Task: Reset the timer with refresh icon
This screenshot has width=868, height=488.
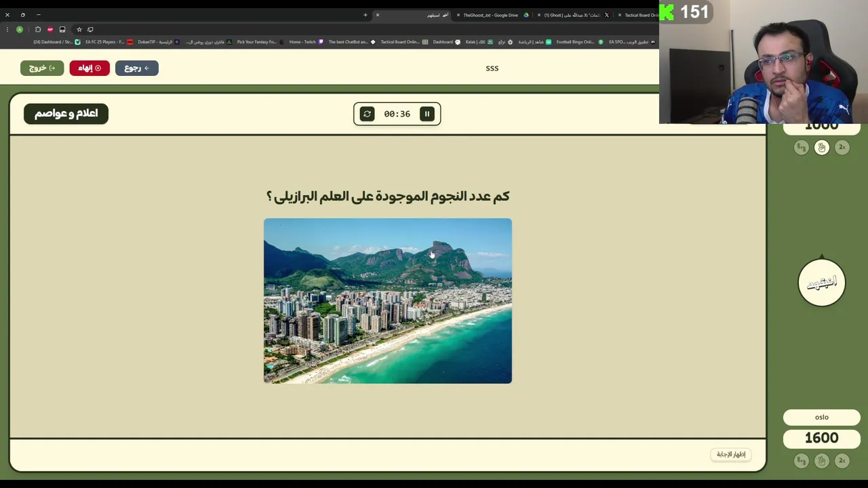Action: pos(367,114)
